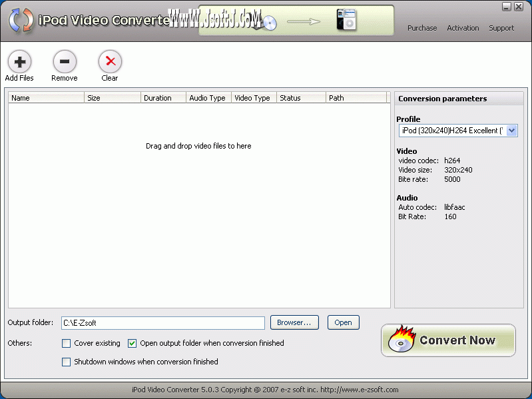
Task: Sort by the Duration column header
Action: tap(163, 98)
